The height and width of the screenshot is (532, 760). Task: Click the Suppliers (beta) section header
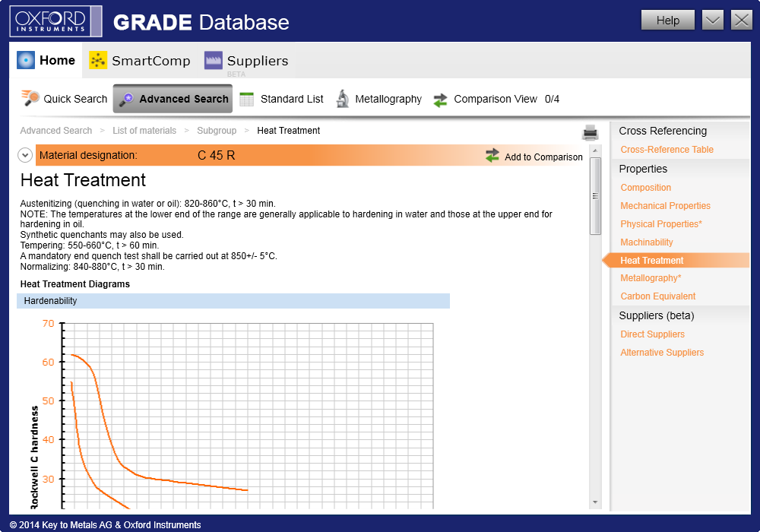pos(657,315)
